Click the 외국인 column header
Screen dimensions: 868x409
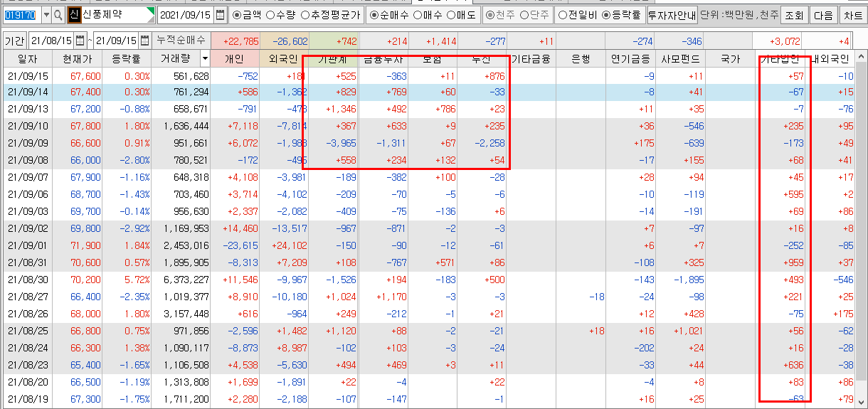click(x=284, y=60)
